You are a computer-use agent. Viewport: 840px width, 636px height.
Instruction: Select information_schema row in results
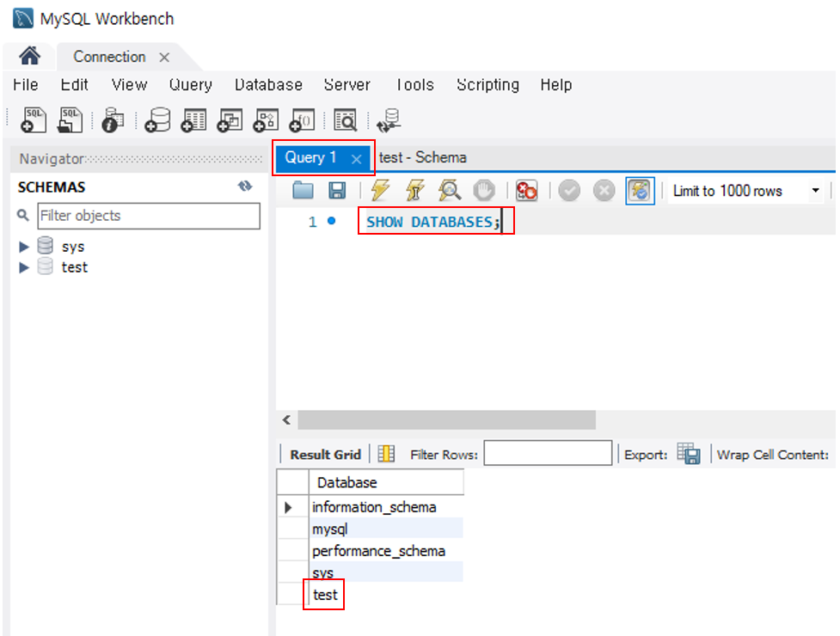(x=386, y=506)
